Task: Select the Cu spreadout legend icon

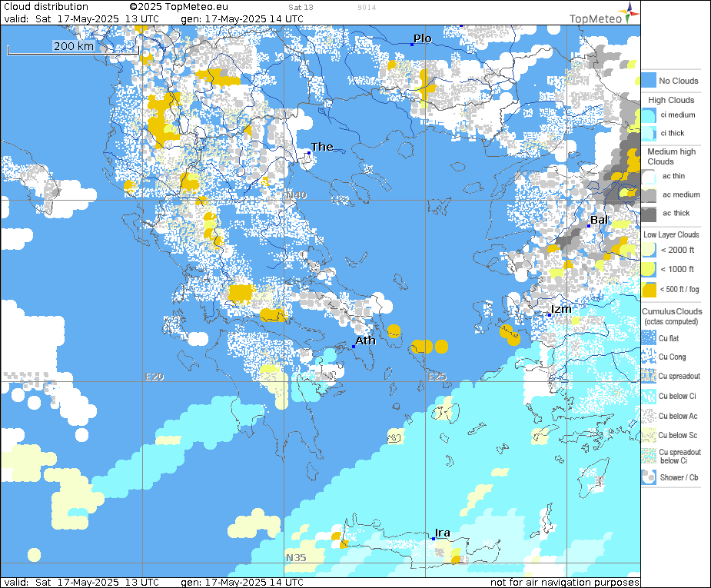Action: [649, 376]
